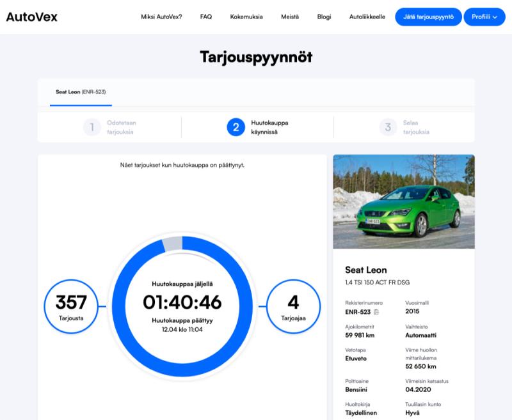This screenshot has width=512, height=420.
Task: Click the auction countdown progress ring
Action: pos(182,244)
